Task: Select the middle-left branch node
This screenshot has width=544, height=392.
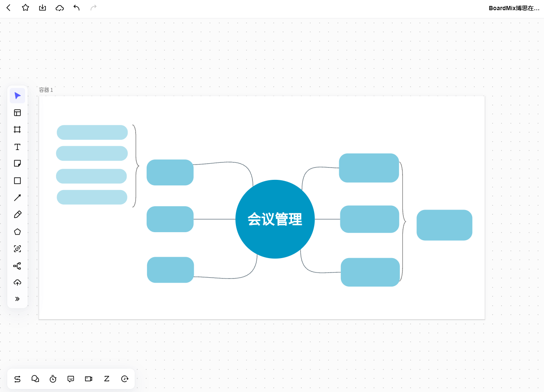Action: click(170, 219)
